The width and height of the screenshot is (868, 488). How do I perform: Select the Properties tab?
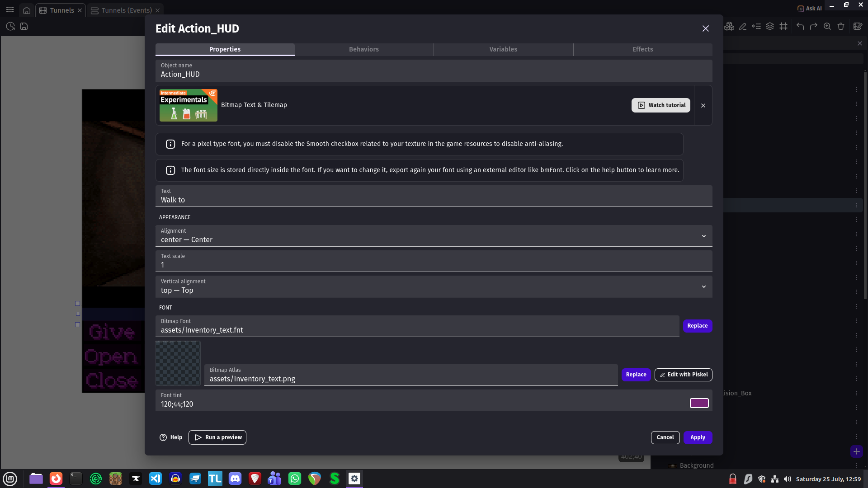click(x=225, y=49)
